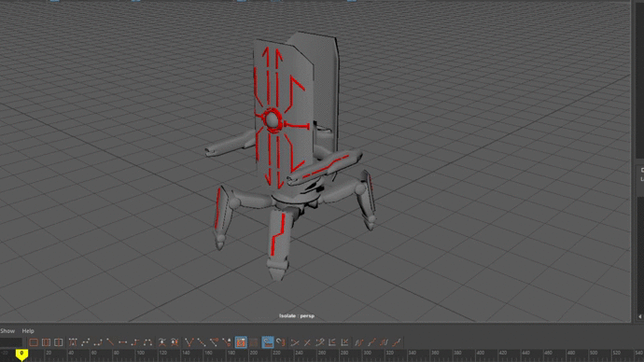Lock the tangent weight
The image size is (644, 362).
(x=227, y=342)
